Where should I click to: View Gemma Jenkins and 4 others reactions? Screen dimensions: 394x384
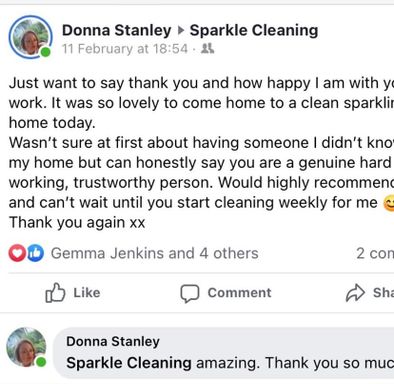[x=154, y=253]
